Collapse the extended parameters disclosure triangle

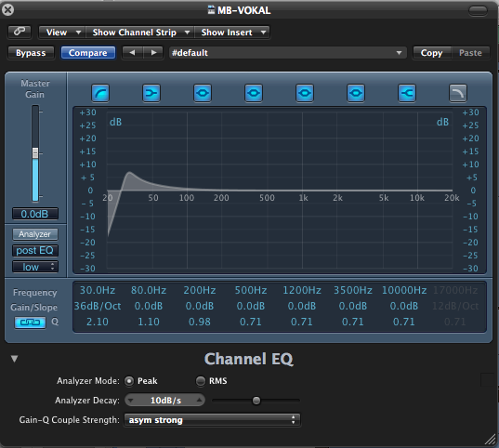14,359
